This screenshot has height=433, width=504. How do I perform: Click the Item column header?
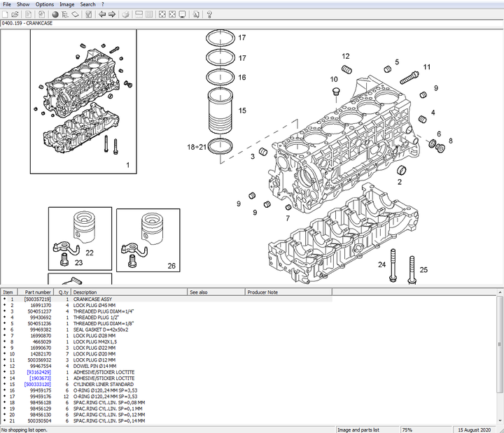[x=8, y=292]
